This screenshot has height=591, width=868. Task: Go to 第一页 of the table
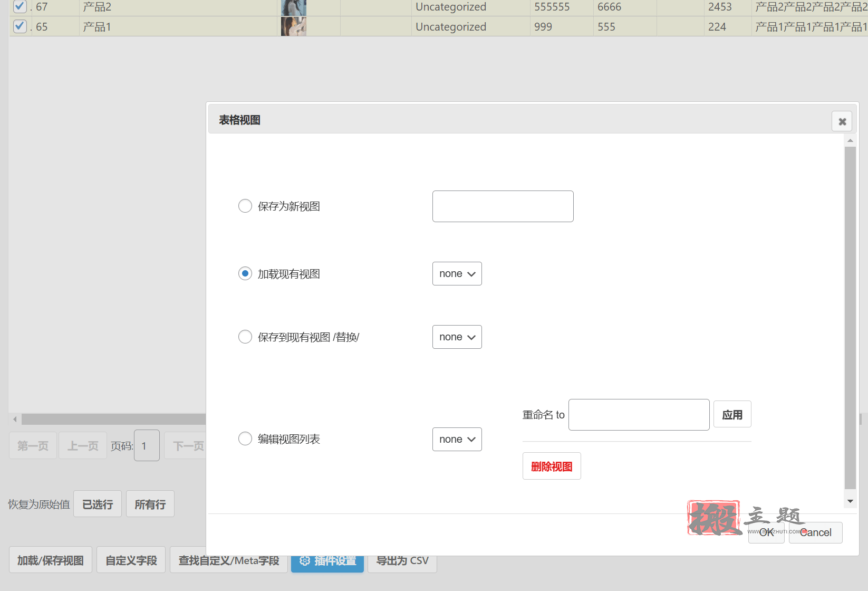(x=33, y=445)
